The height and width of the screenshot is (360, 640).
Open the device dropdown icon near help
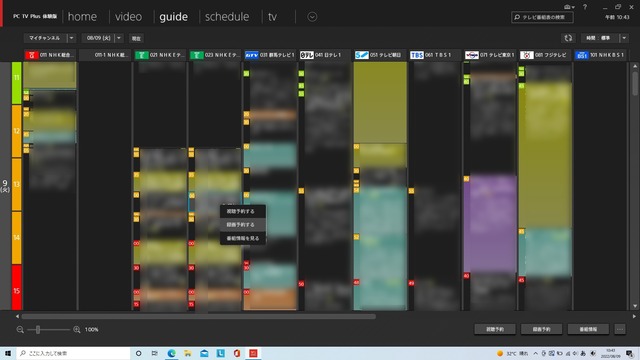click(569, 7)
